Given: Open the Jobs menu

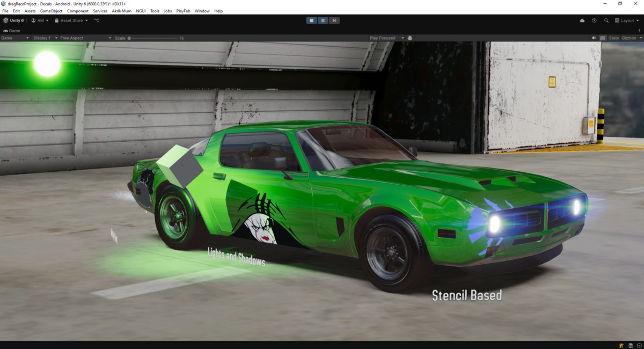Looking at the screenshot, I should point(168,11).
